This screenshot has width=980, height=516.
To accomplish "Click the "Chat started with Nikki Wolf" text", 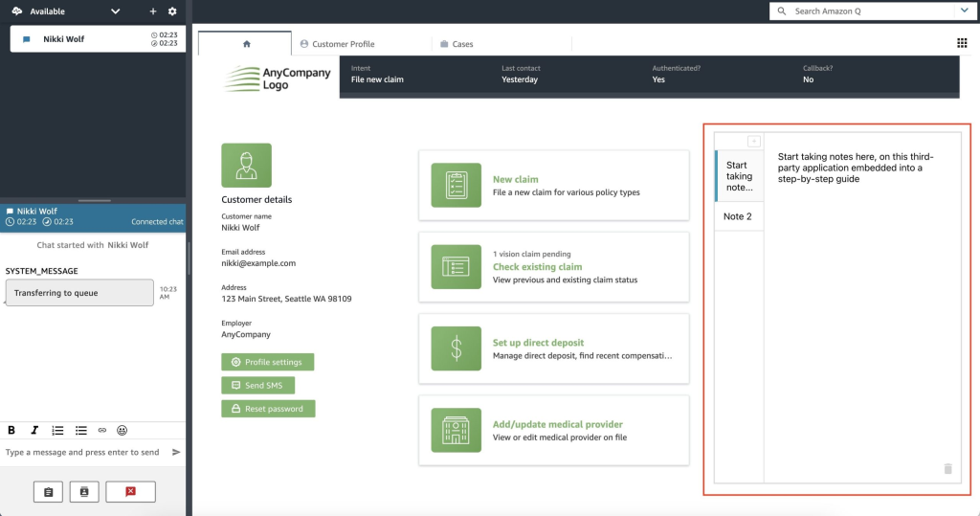I will pyautogui.click(x=93, y=245).
